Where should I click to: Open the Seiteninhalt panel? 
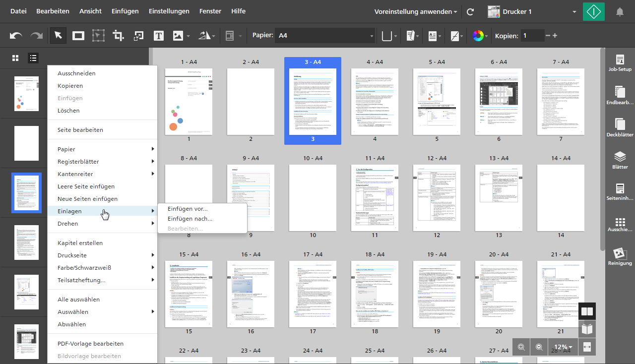pos(620,192)
